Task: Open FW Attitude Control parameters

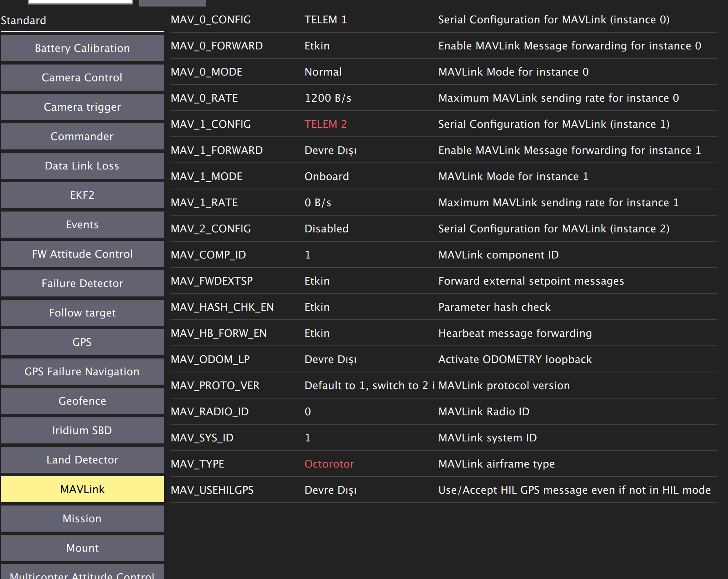Action: (x=82, y=254)
